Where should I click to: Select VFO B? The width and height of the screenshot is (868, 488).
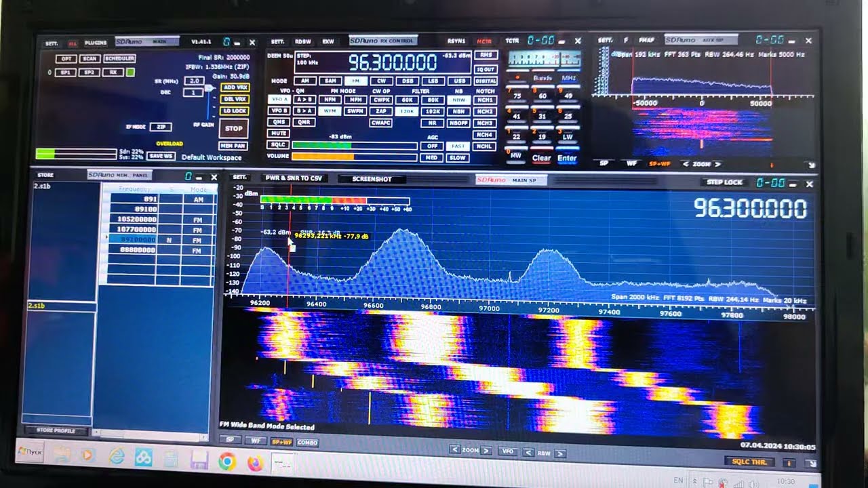pos(279,110)
